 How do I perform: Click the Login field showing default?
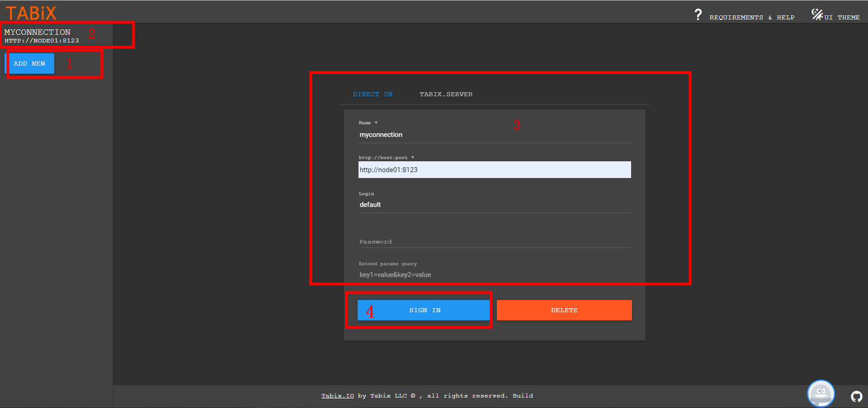point(494,204)
